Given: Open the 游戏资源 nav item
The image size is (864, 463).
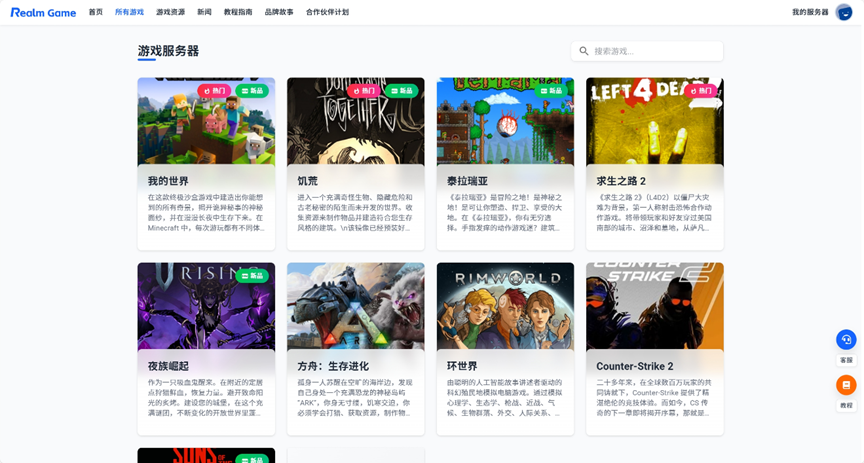Looking at the screenshot, I should (170, 12).
